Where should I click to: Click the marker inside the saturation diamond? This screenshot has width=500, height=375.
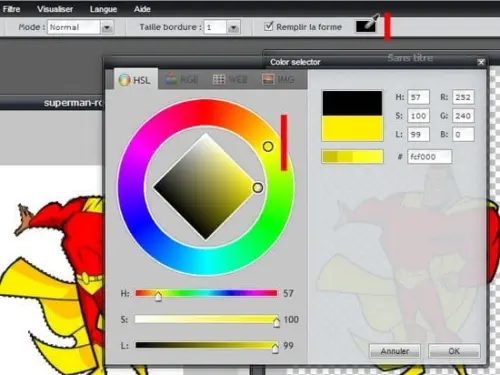tap(257, 188)
